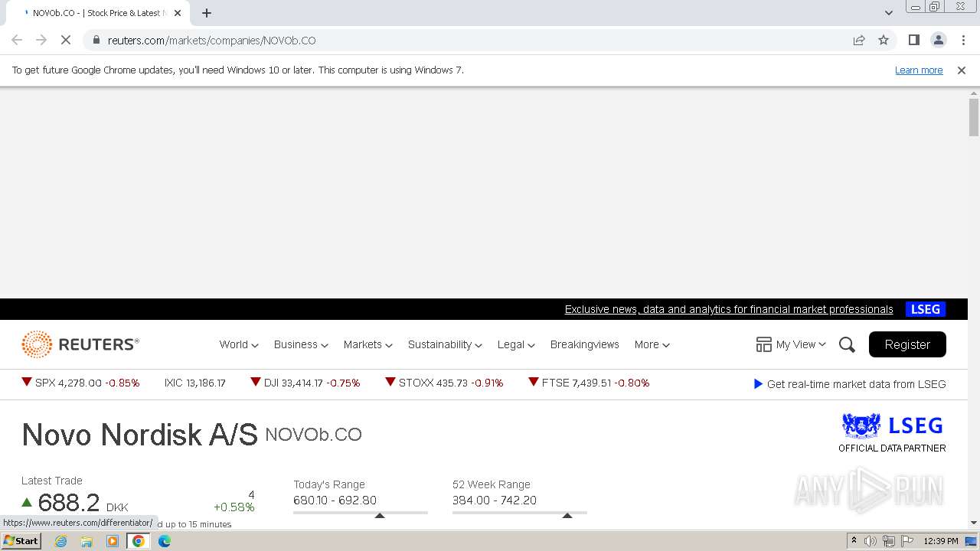Click the Today's Range slider marker
The width and height of the screenshot is (980, 551).
(x=380, y=516)
